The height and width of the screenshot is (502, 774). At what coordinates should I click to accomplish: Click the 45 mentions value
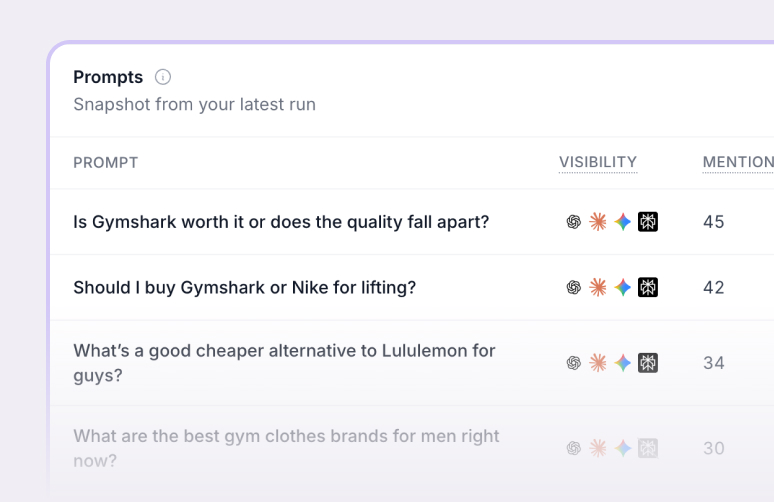click(x=714, y=222)
